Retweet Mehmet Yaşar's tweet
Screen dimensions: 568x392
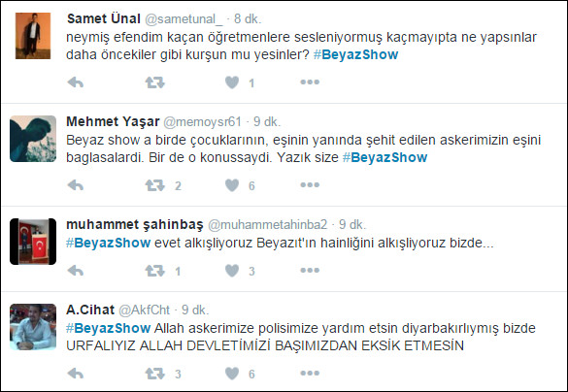[x=155, y=185]
